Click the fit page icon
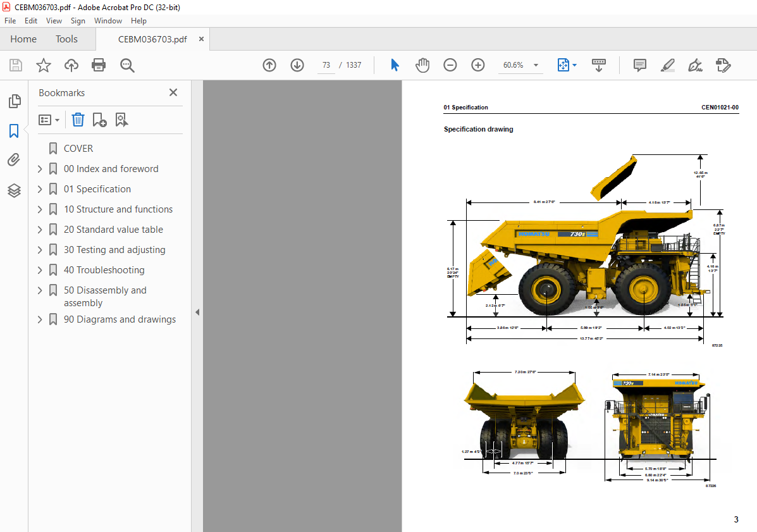757x532 pixels. pos(563,65)
